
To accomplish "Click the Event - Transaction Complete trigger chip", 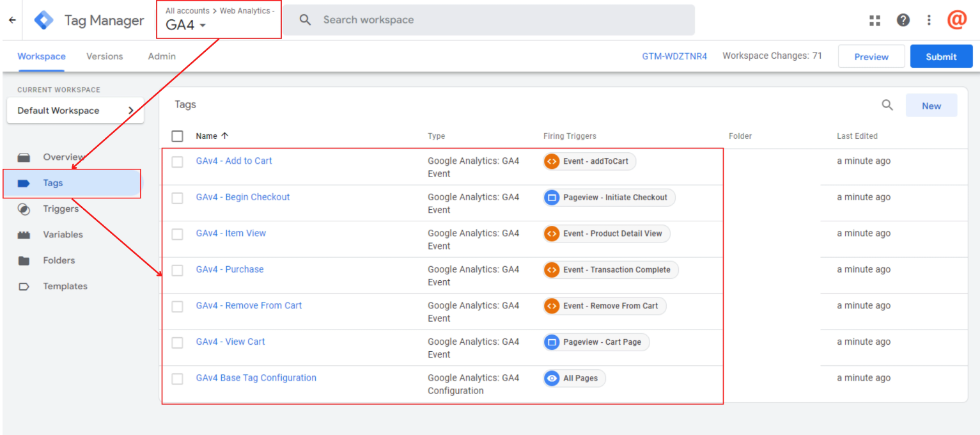I will (x=611, y=270).
